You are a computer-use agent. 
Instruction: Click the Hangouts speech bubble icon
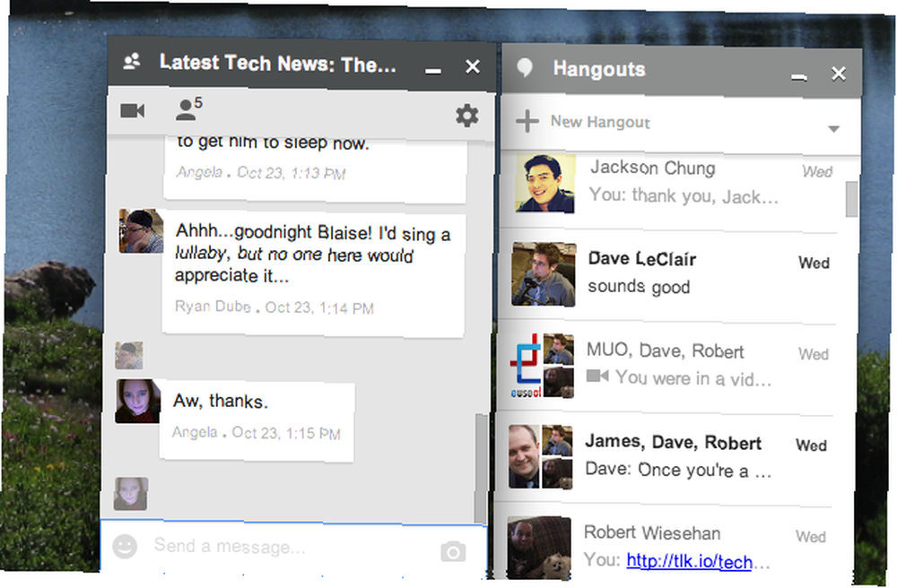[525, 68]
